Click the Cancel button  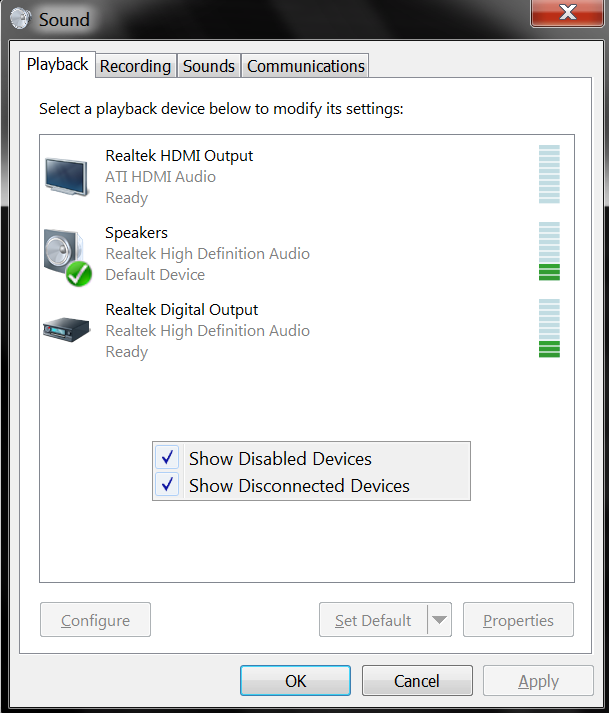click(x=417, y=681)
